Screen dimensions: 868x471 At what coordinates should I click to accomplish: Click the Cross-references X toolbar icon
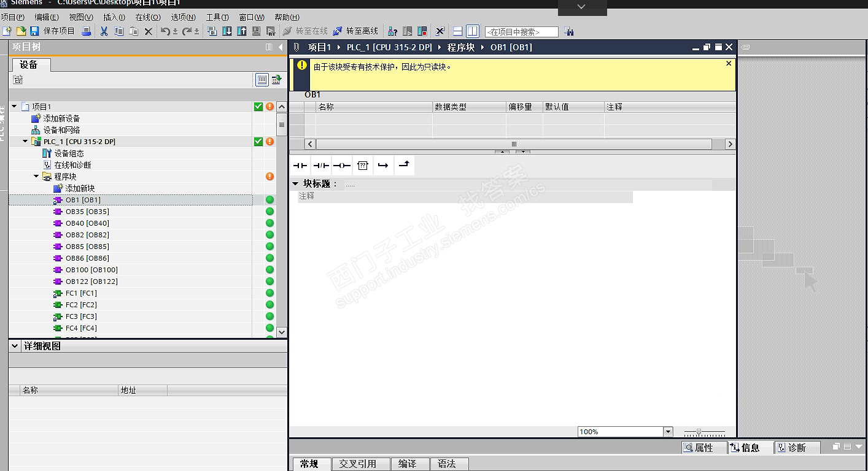pyautogui.click(x=440, y=31)
